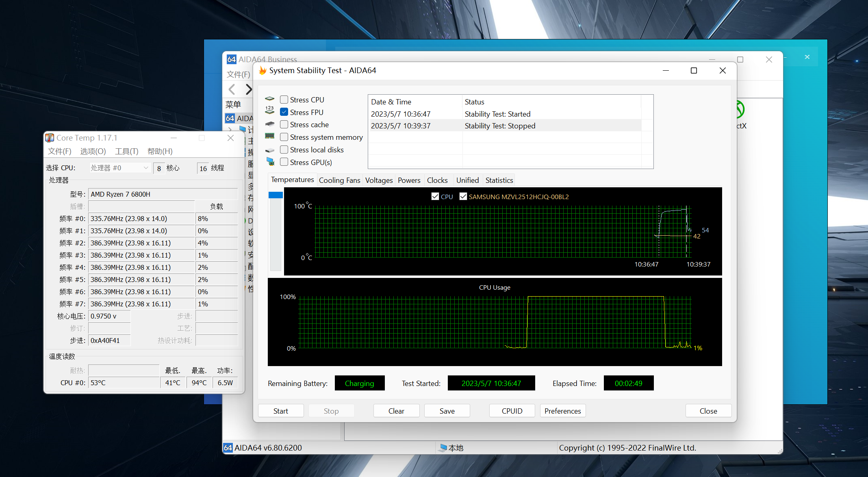The height and width of the screenshot is (477, 868).
Task: Enable the Stress local disks checkbox
Action: click(284, 150)
